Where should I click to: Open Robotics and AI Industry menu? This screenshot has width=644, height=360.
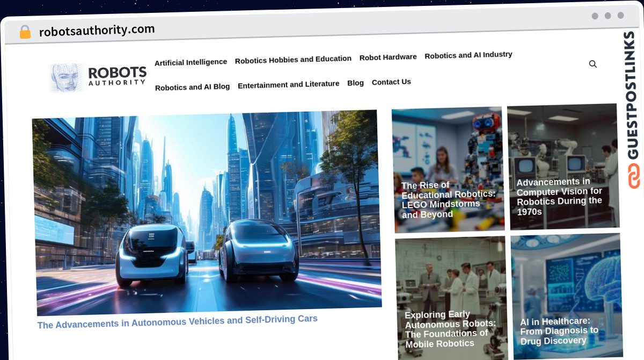(469, 55)
